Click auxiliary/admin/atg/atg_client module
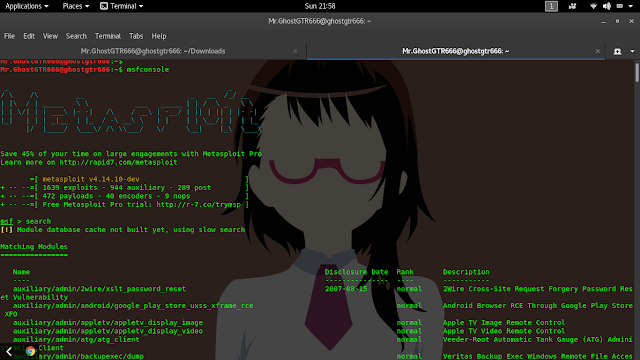 coord(76,340)
